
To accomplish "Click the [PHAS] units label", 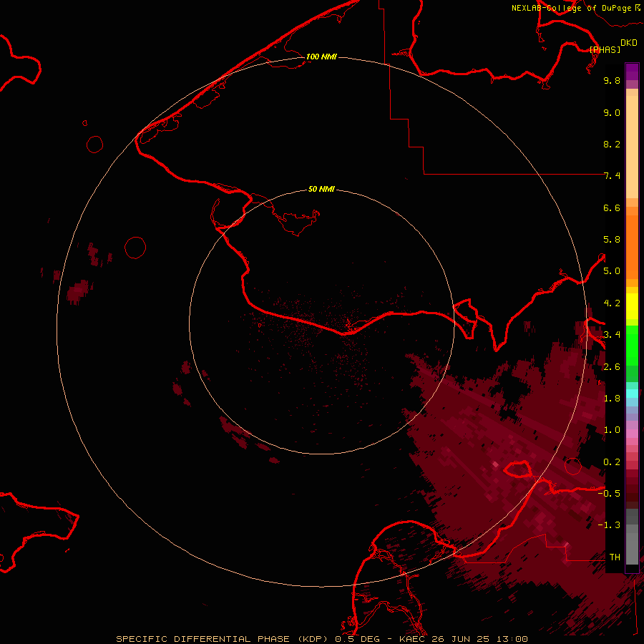I will tap(605, 49).
